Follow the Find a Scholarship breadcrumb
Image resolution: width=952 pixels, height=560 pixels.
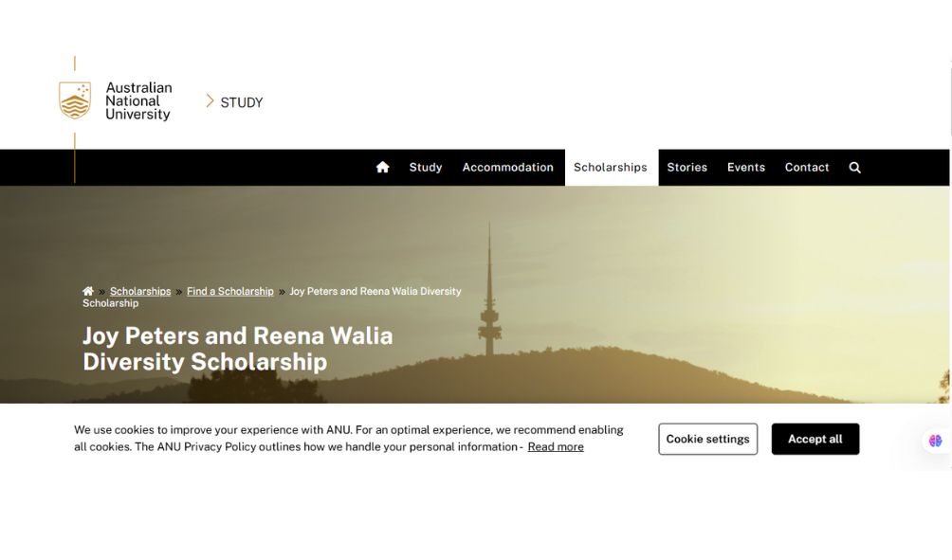pos(230,291)
